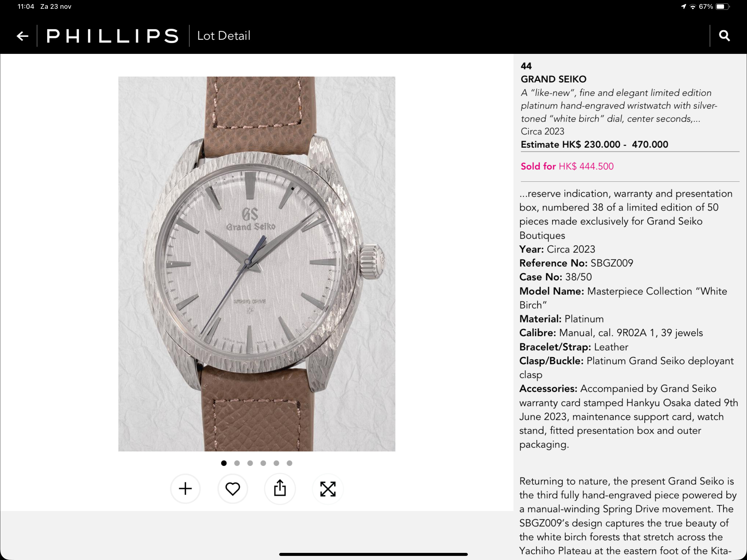Image resolution: width=747 pixels, height=560 pixels.
Task: Favorite the lot with the heart icon
Action: [233, 489]
